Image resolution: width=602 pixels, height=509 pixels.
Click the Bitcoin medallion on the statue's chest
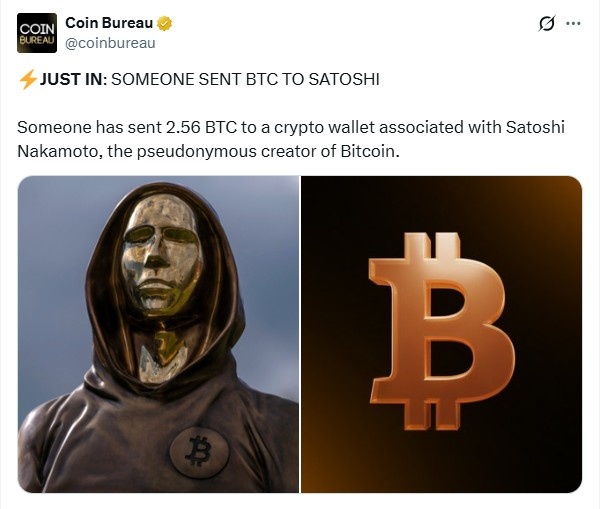click(199, 452)
